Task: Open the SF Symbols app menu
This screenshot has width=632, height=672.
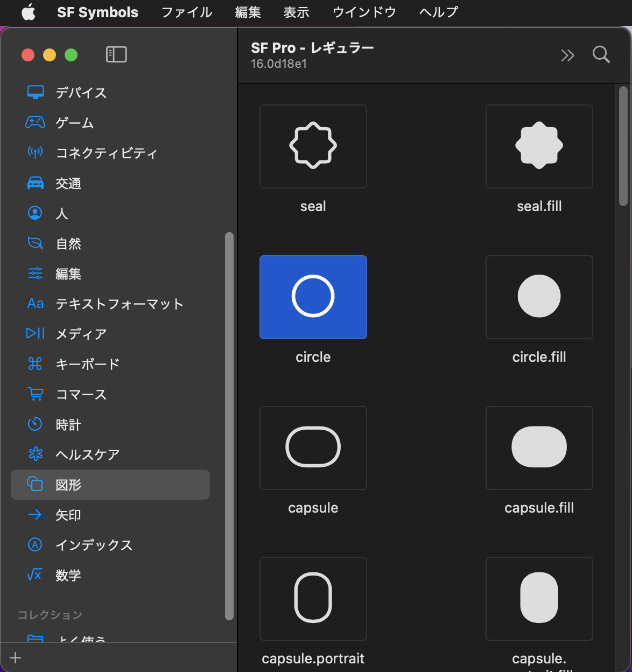Action: click(97, 12)
